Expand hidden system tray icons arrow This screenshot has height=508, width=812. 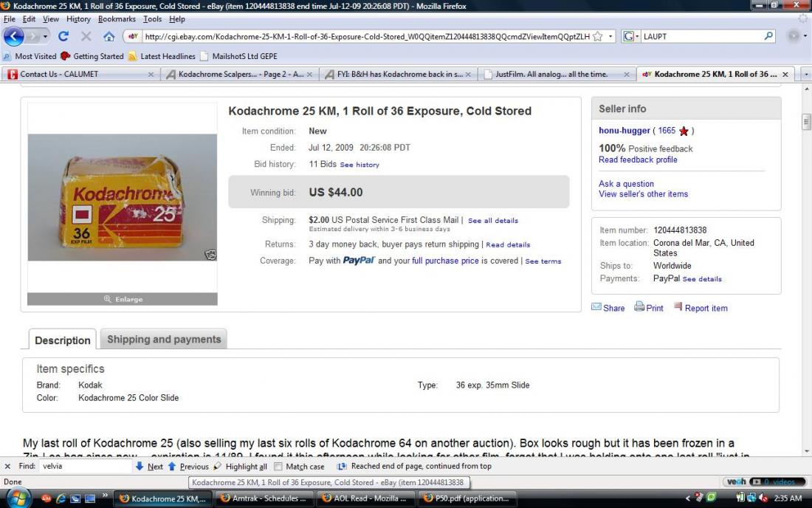688,498
